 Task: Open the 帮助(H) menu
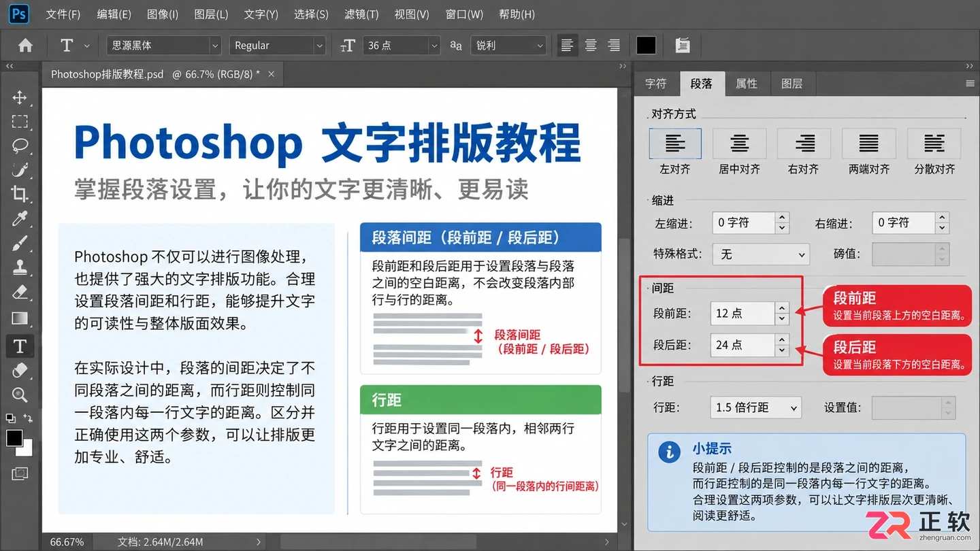pyautogui.click(x=517, y=14)
